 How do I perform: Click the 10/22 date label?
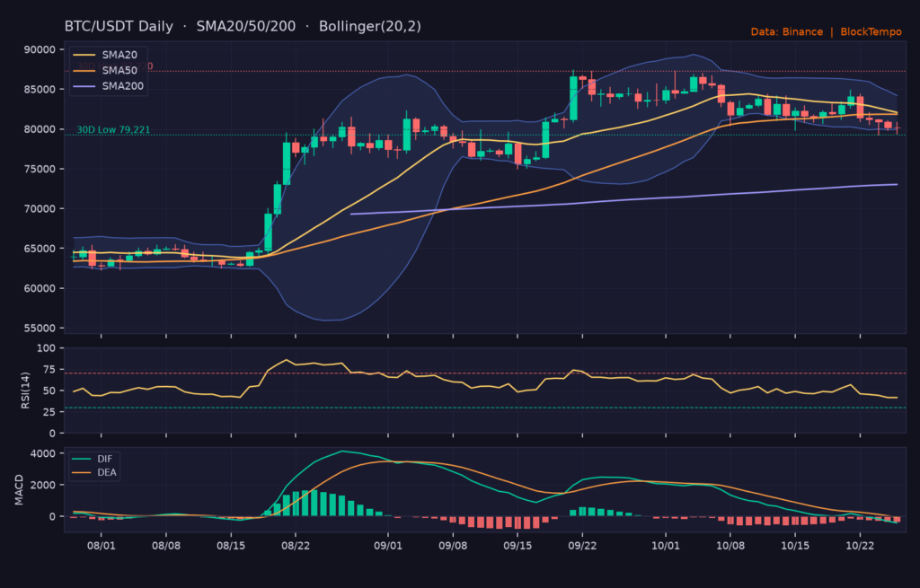pyautogui.click(x=860, y=546)
